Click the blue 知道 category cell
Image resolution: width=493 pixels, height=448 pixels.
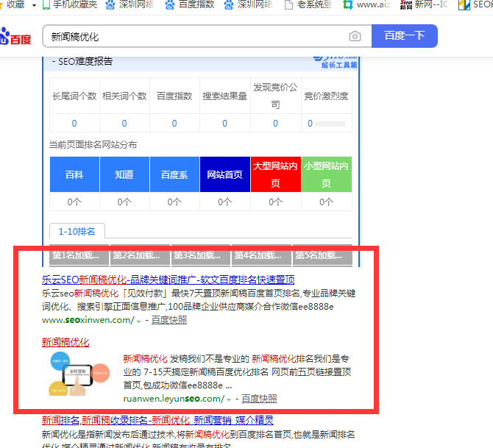point(124,174)
